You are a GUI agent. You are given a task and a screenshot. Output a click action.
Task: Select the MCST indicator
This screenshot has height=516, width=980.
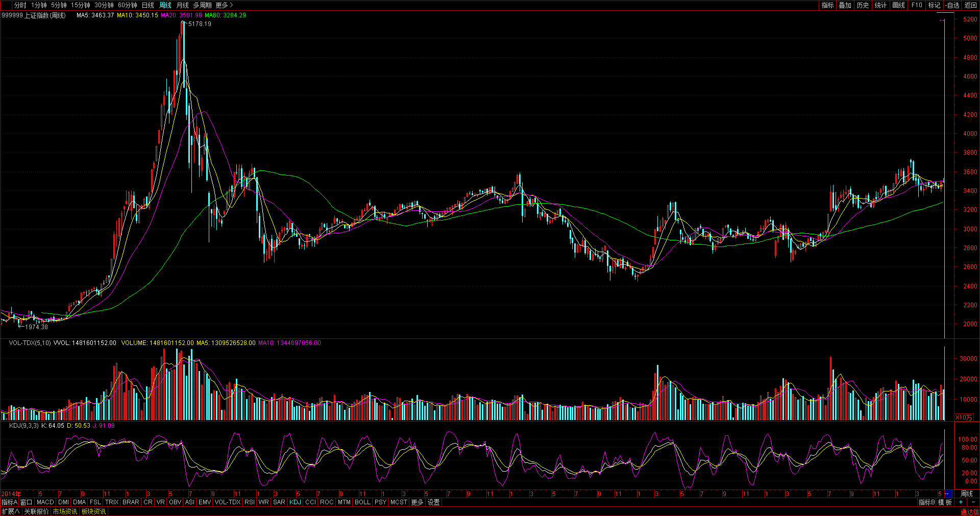pos(399,502)
